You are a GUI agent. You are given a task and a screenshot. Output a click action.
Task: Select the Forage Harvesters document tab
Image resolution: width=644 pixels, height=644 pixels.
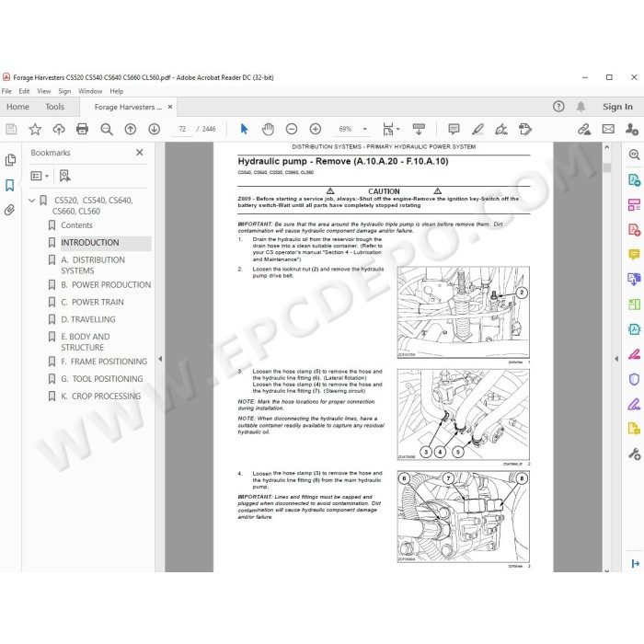(128, 108)
